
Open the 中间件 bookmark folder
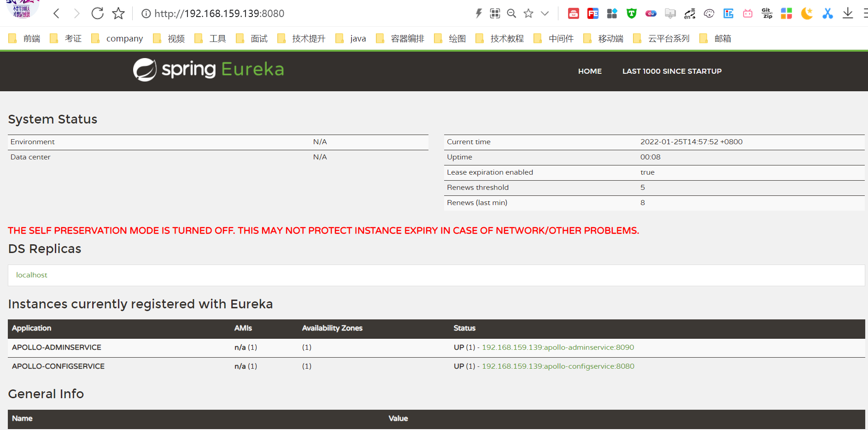[x=554, y=39]
